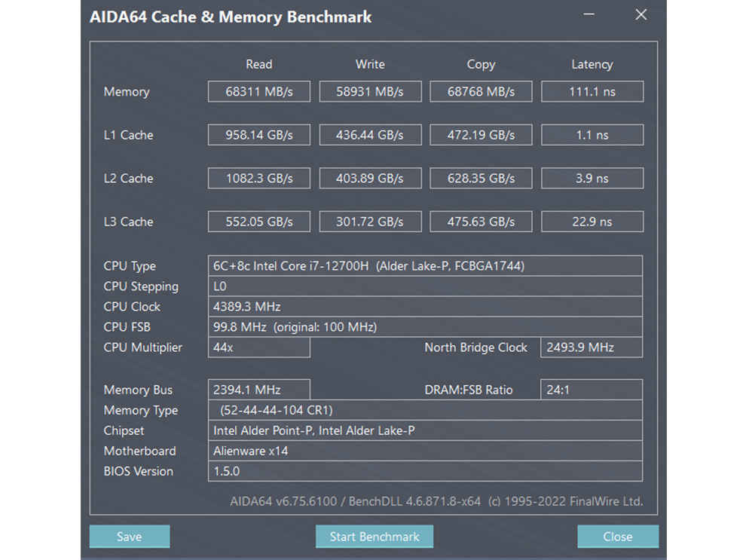Image resolution: width=746 pixels, height=560 pixels.
Task: Click BIOS Version value 1.5.0
Action: point(425,471)
